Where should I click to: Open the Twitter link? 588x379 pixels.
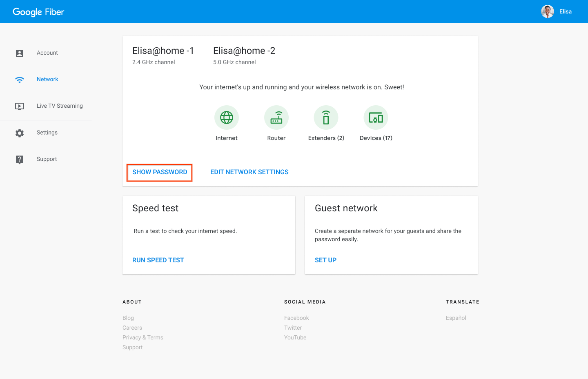click(293, 328)
